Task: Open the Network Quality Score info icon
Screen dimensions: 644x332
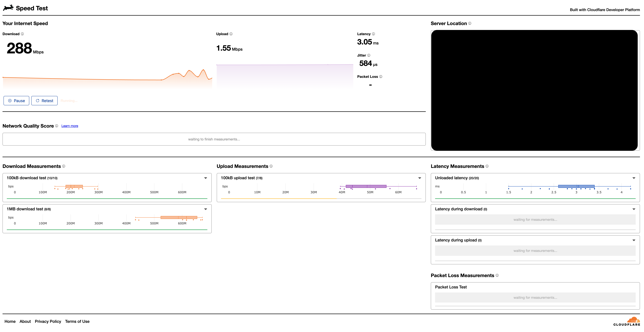Action: coord(56,126)
